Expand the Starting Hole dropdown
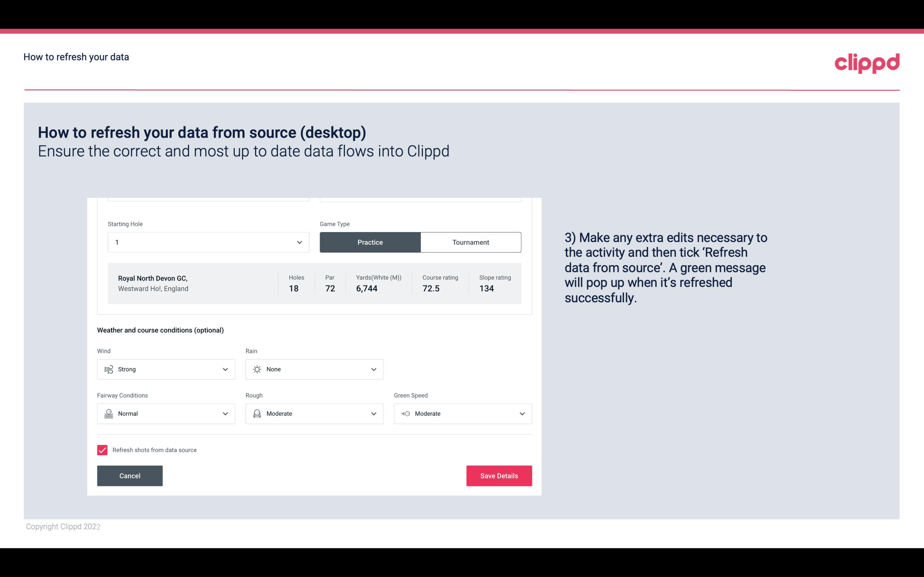 [299, 242]
